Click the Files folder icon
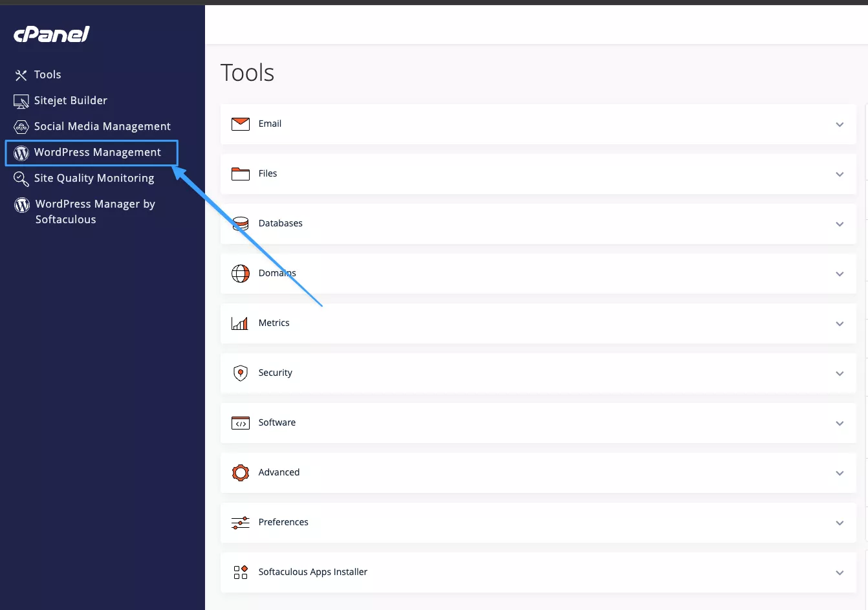This screenshot has height=610, width=868. (240, 173)
